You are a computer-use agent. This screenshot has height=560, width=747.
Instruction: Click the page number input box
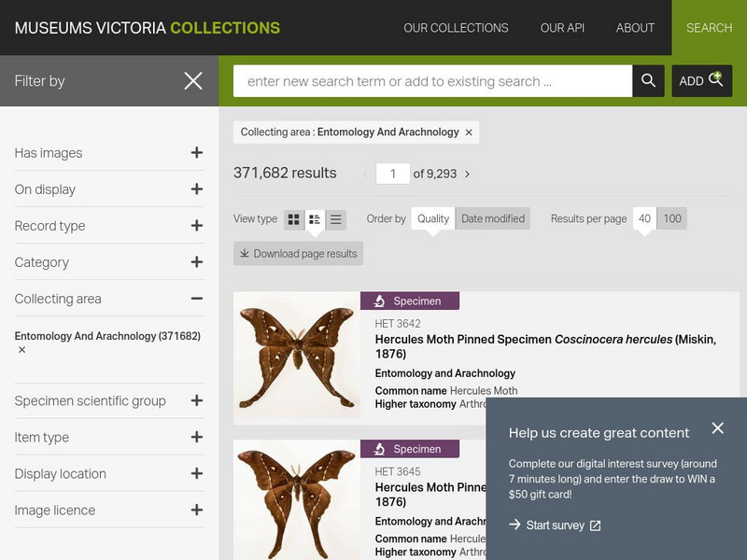392,174
